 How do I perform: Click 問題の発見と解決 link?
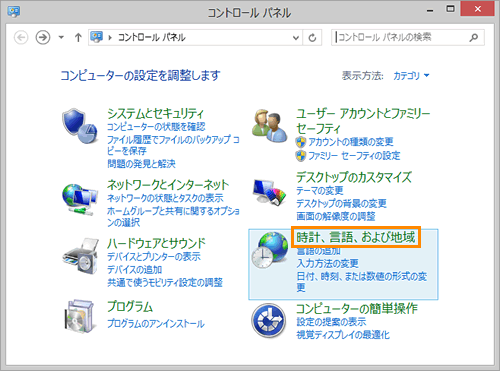(x=141, y=164)
